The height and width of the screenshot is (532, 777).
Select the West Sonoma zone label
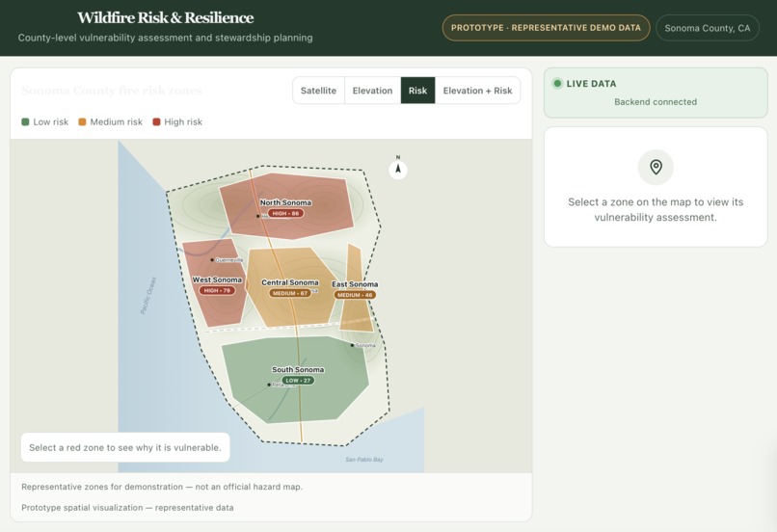(x=217, y=279)
